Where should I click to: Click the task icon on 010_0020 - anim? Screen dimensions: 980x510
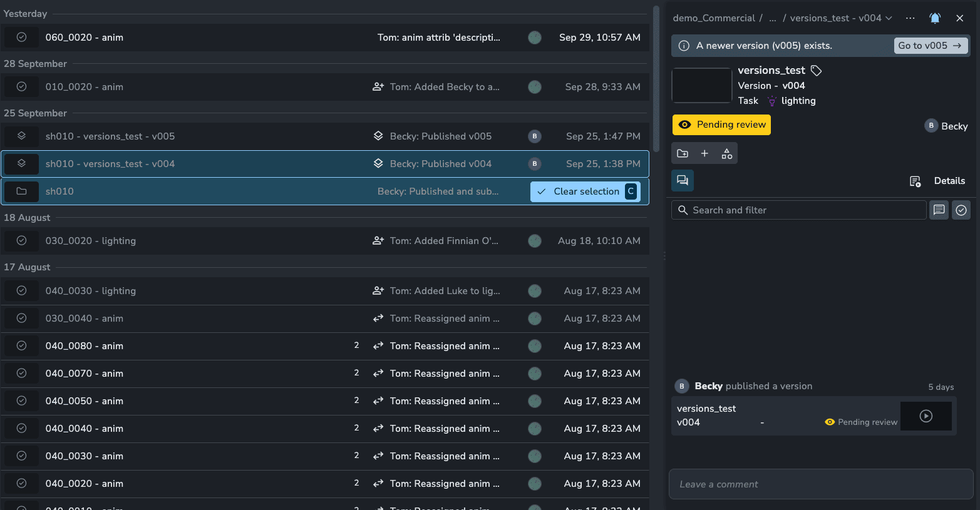[x=21, y=87]
